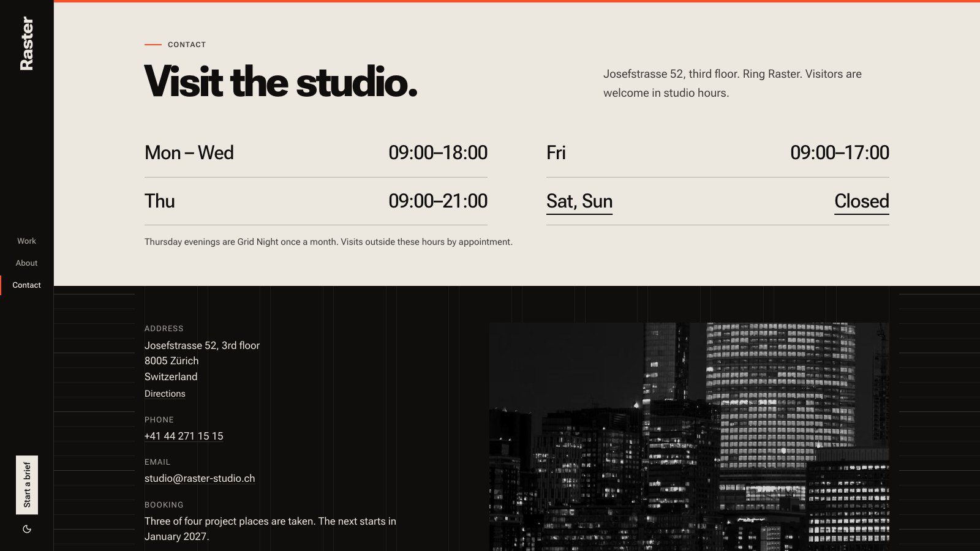Viewport: 980px width, 551px height.
Task: Click the CONTACT section eyebrow label
Action: click(187, 45)
